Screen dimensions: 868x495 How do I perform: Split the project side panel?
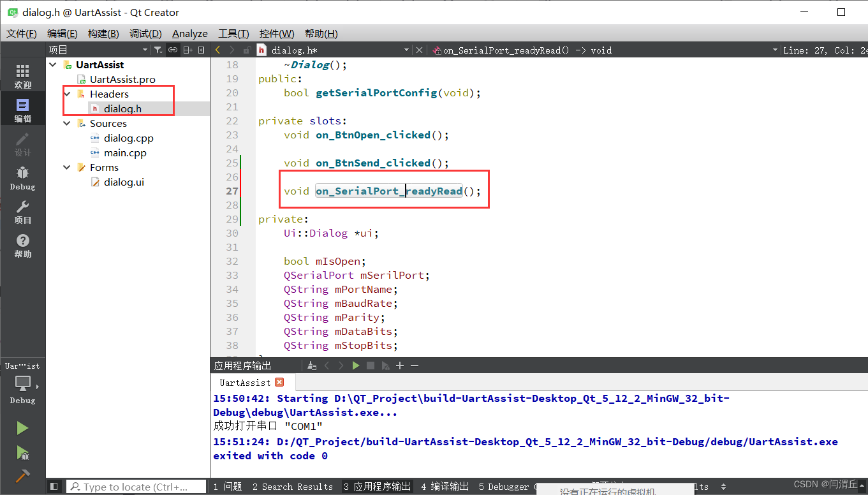click(188, 50)
